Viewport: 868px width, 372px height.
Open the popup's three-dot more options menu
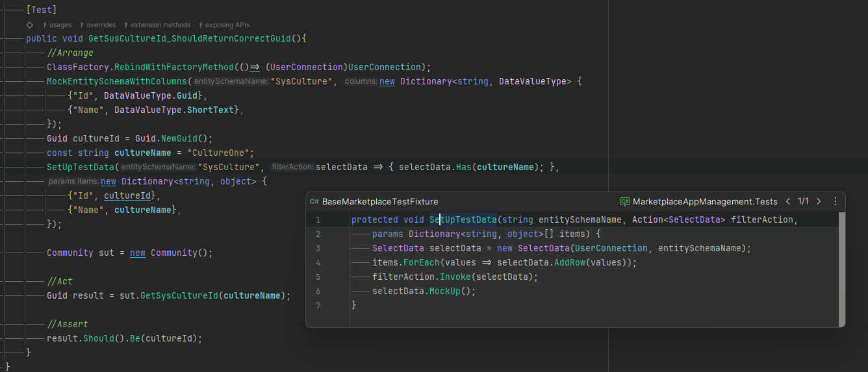[x=836, y=202]
